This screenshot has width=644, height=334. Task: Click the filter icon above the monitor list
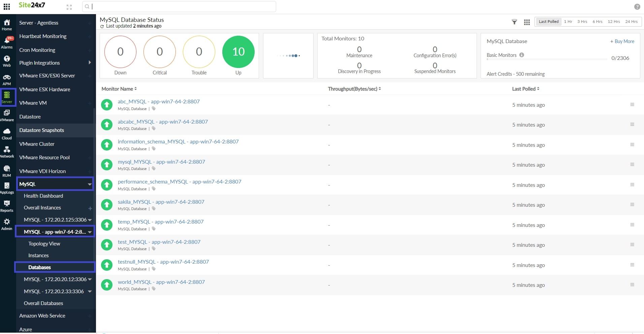coord(514,22)
